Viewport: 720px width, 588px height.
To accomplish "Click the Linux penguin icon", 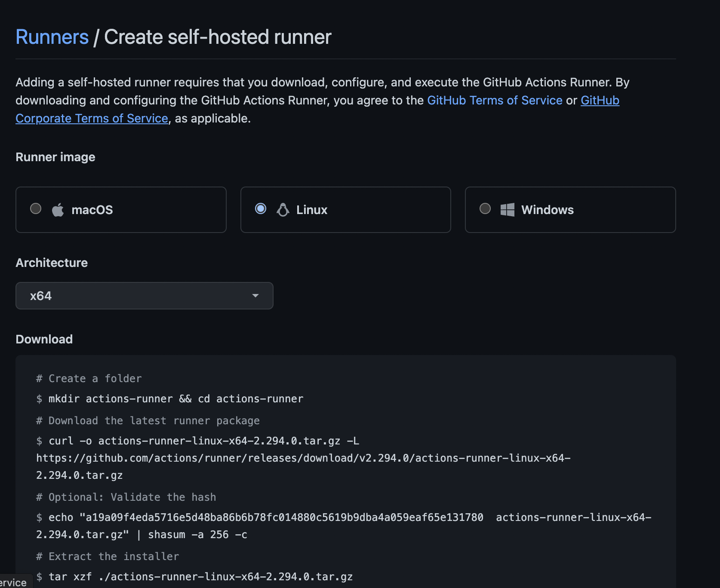I will (283, 210).
